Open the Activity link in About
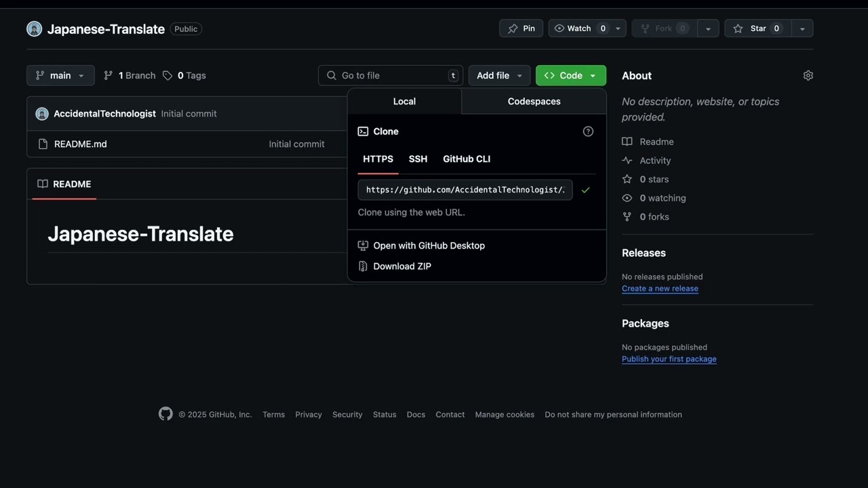Viewport: 868px width, 488px height. coord(655,161)
